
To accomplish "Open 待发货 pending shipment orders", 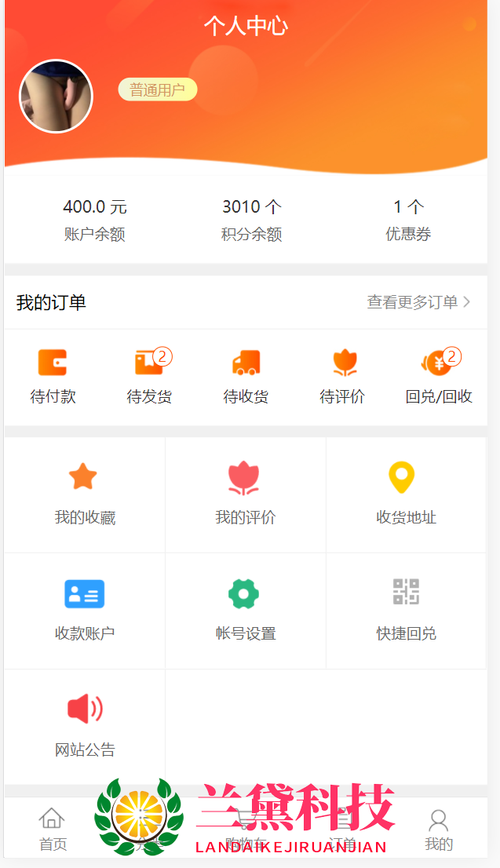I will point(149,363).
